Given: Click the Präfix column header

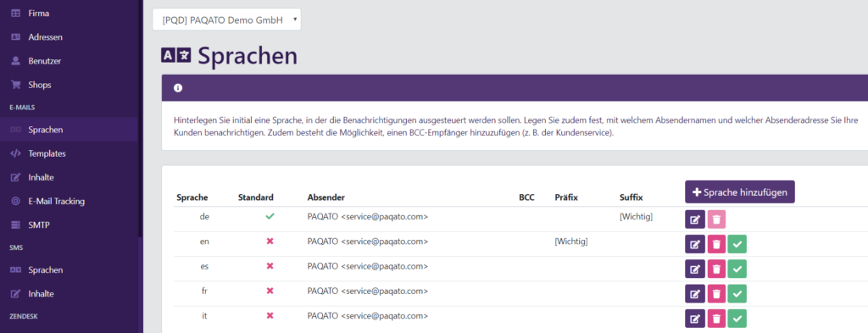Looking at the screenshot, I should click(x=566, y=197).
